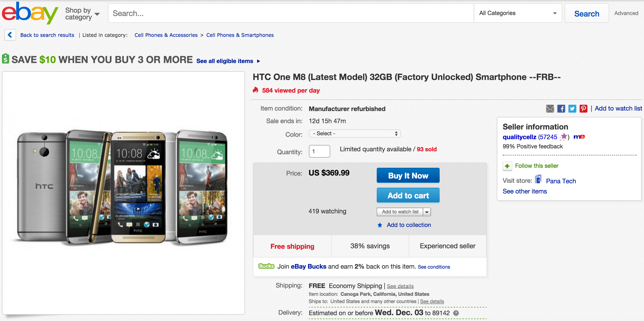Click the delivery estimate help icon

click(x=456, y=313)
